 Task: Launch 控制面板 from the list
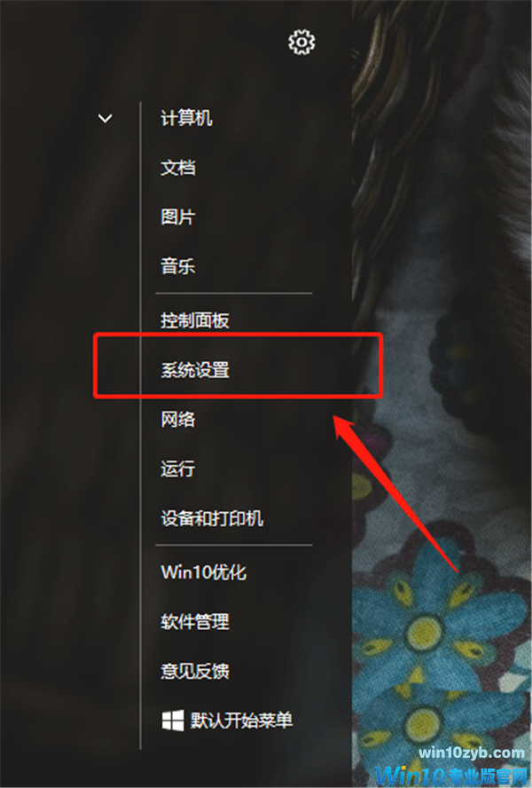[195, 320]
